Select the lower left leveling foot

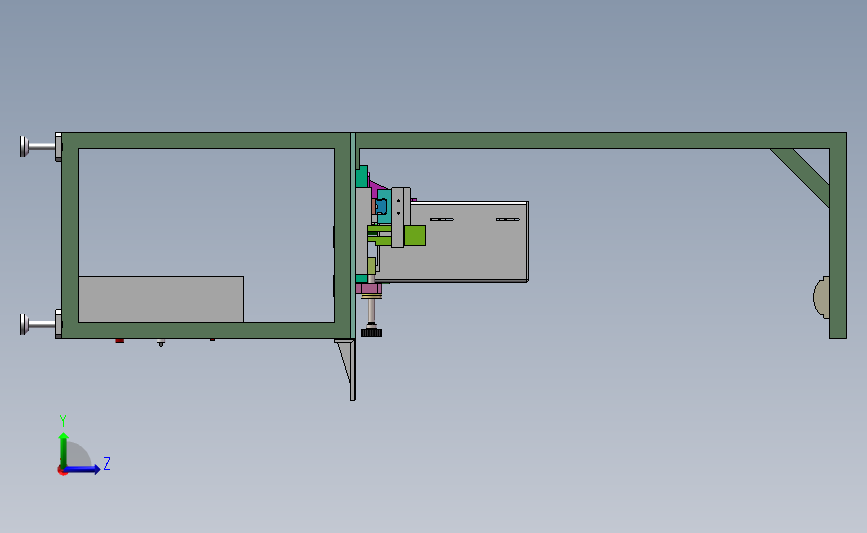click(x=40, y=323)
